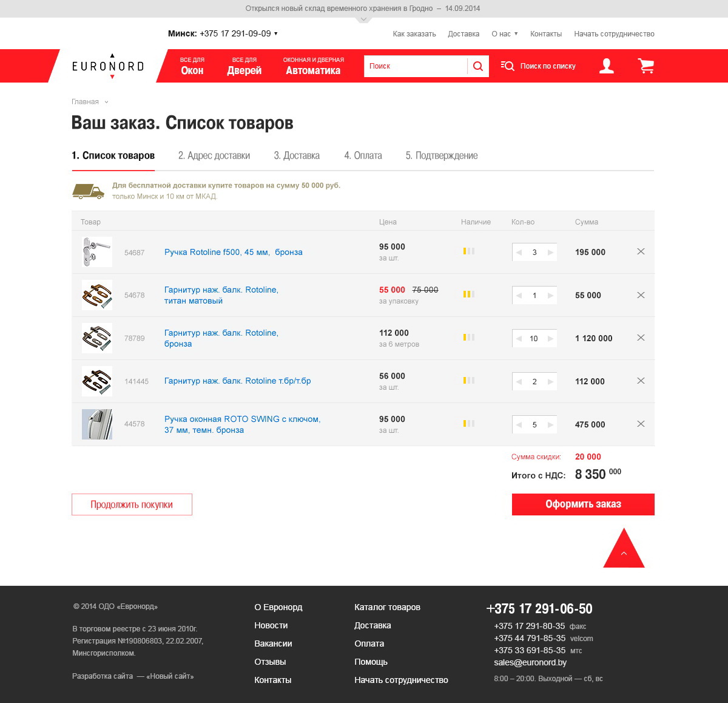Open Как заказать link
The width and height of the screenshot is (728, 703).
tap(414, 34)
